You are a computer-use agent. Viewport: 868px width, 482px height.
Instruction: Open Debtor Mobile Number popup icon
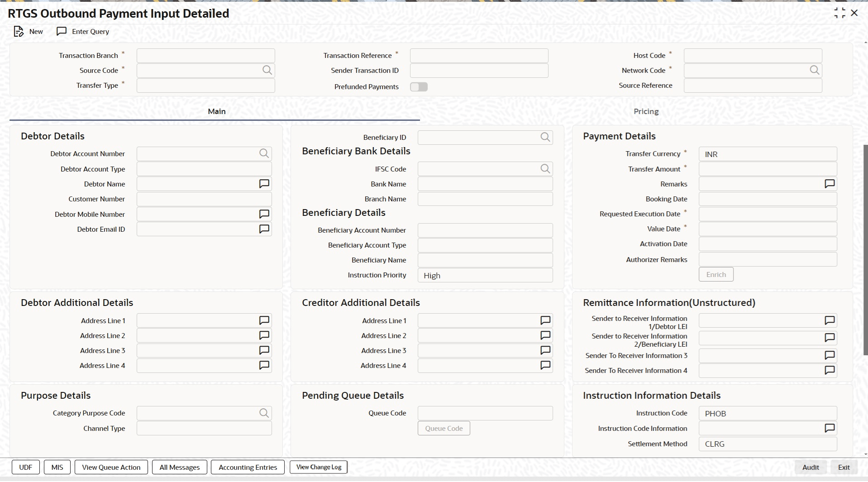click(x=264, y=214)
